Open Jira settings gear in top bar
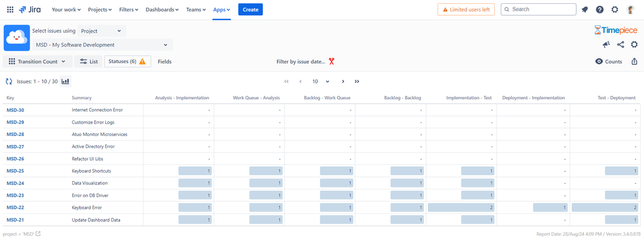The height and width of the screenshot is (241, 644). point(615,10)
